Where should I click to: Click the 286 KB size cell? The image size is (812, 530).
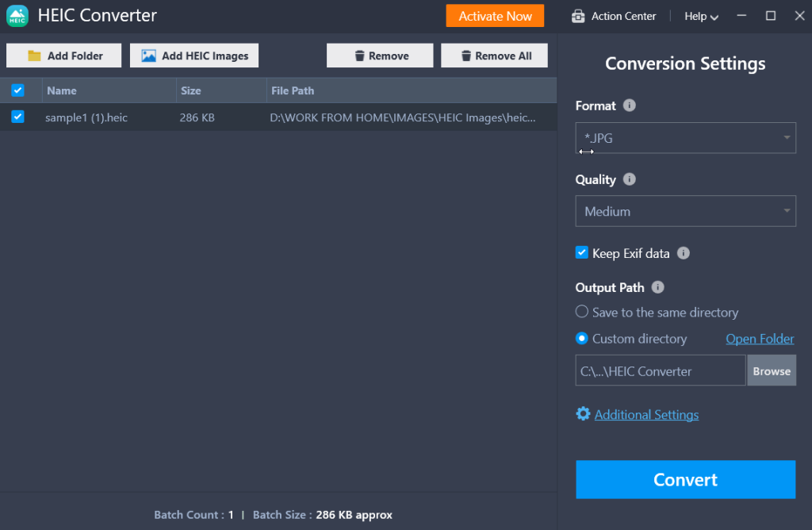pyautogui.click(x=197, y=117)
